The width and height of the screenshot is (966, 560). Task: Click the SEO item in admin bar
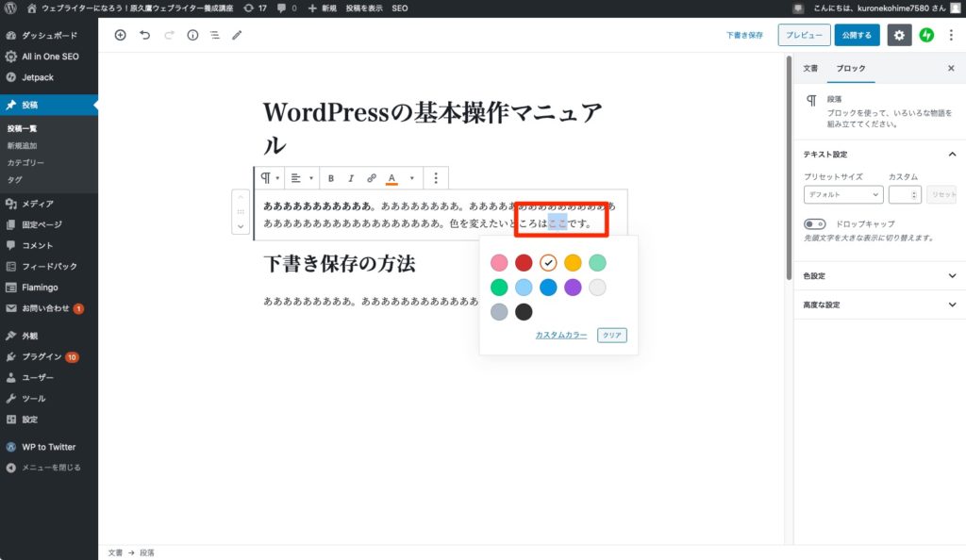(400, 8)
